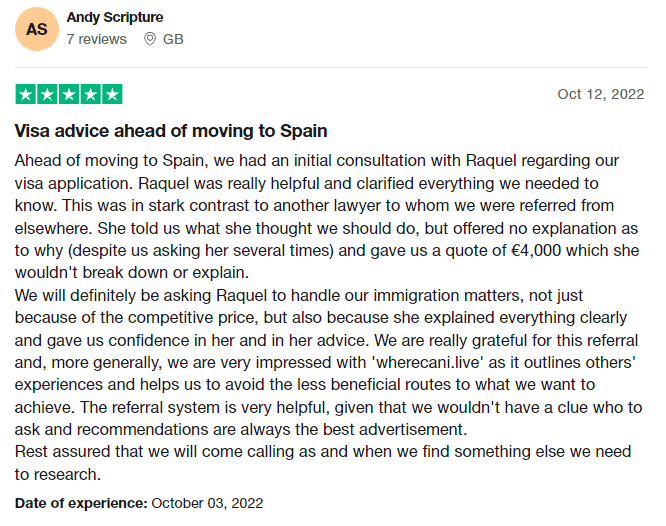Click the Oct 12, 2022 review date
Viewport: 666px width, 526px height.
[601, 94]
